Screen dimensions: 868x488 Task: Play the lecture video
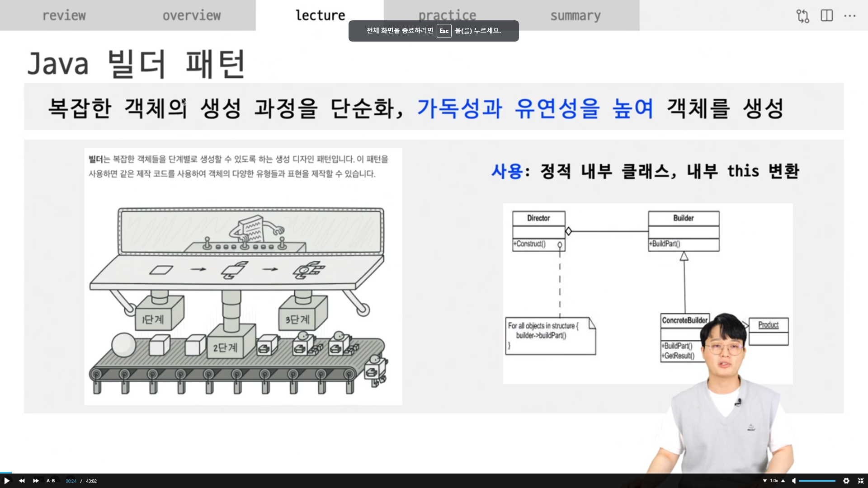pyautogui.click(x=7, y=481)
